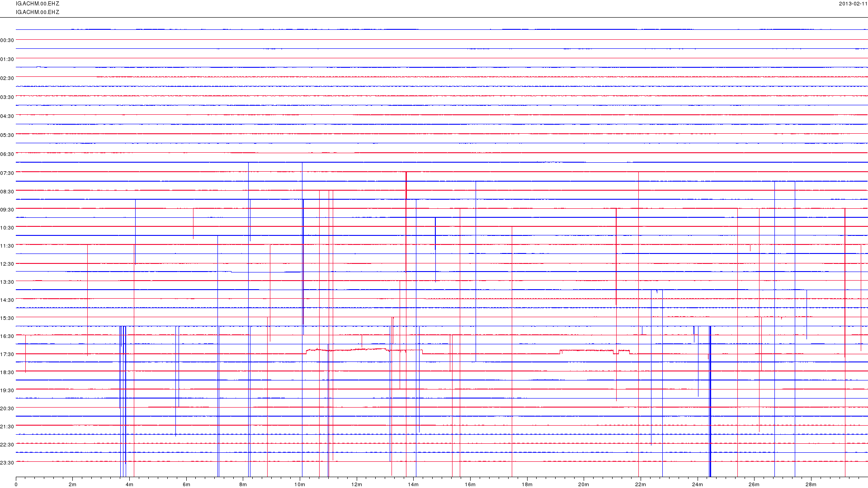Image resolution: width=868 pixels, height=488 pixels.
Task: Select the 09:30 time row label
Action: (7, 210)
